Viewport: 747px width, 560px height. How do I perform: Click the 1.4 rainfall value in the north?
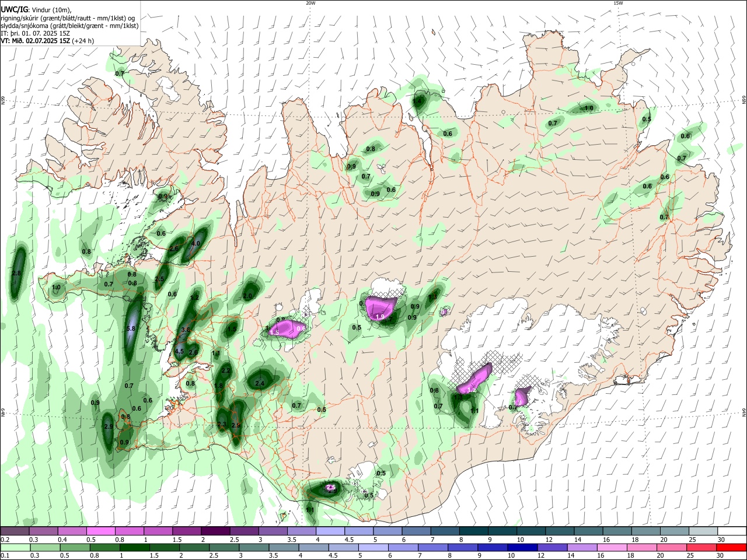pyautogui.click(x=417, y=101)
